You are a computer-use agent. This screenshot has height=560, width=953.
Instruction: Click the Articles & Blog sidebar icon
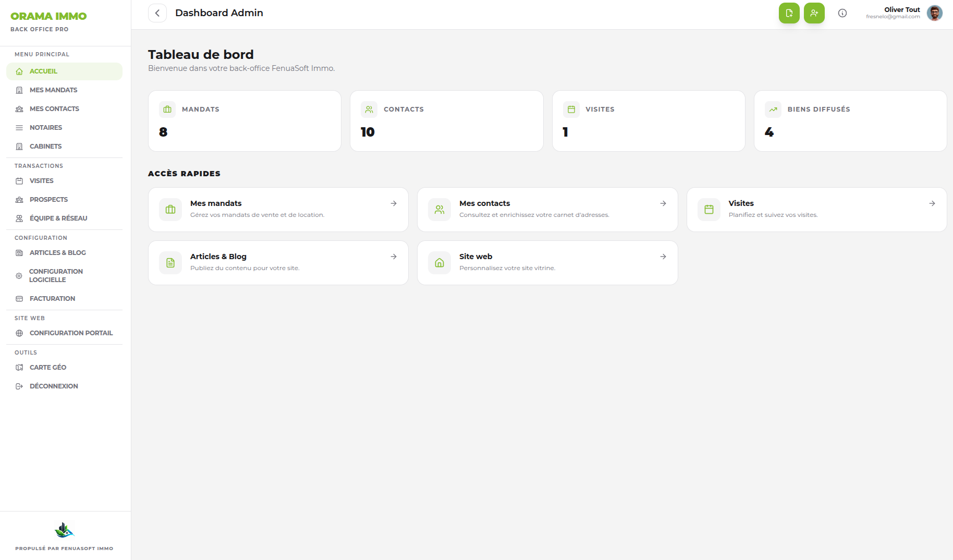[x=19, y=253]
